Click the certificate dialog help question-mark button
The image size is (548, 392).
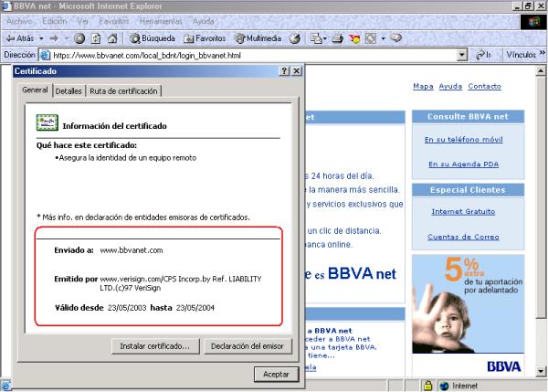(284, 71)
